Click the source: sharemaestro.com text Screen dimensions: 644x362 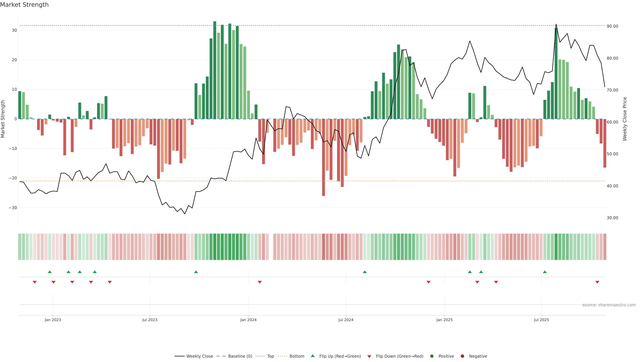pos(609,305)
